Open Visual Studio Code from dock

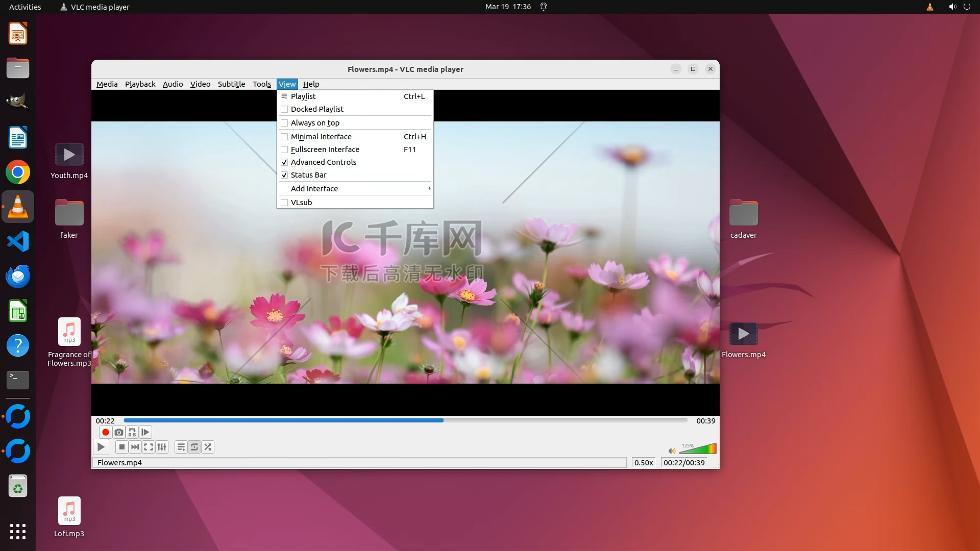tap(18, 241)
